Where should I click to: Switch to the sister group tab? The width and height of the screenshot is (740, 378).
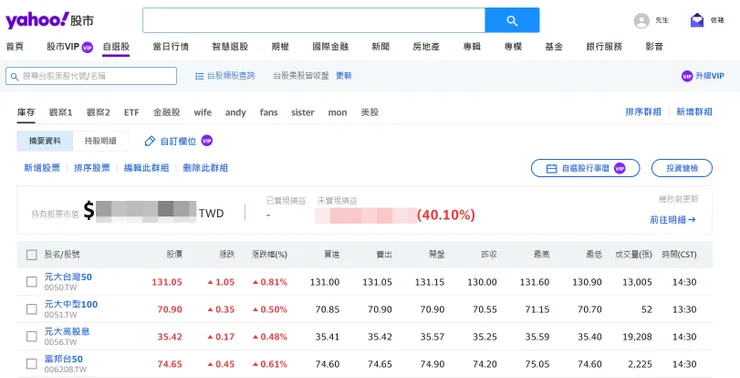[x=303, y=112]
